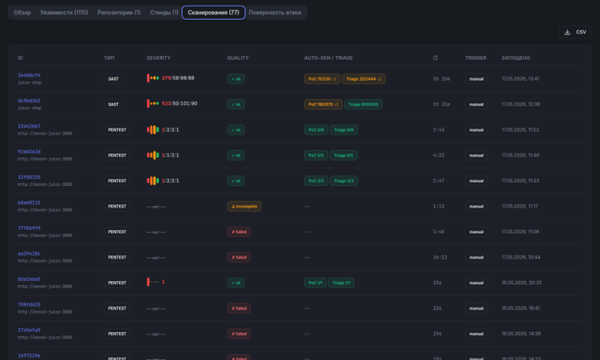600x360 pixels.
Task: Open scan launched 17.05.2026, 13:41 via its ID link
Action: pos(29,75)
